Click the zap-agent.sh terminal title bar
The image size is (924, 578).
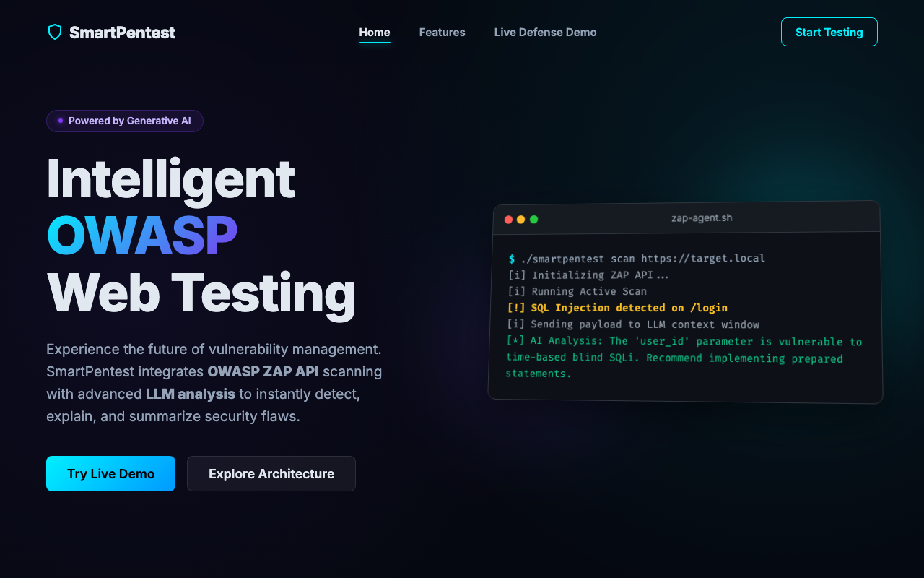(702, 217)
